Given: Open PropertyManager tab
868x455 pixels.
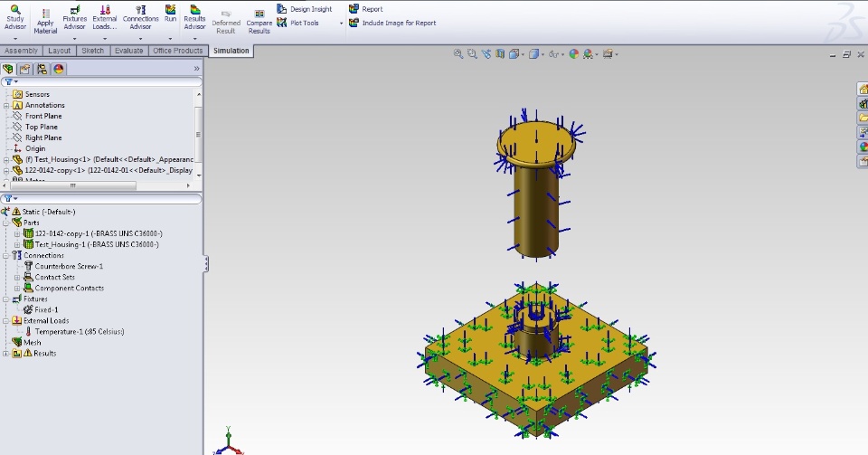Looking at the screenshot, I should [24, 69].
